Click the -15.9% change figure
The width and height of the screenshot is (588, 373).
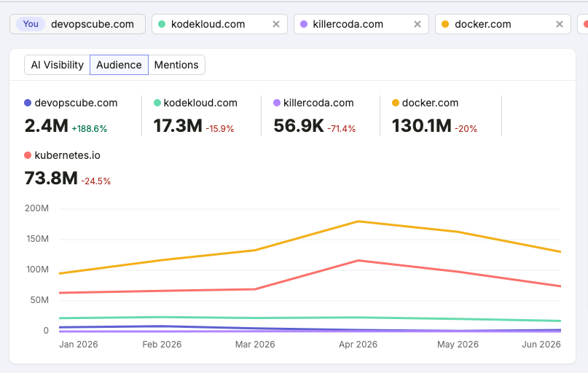[x=220, y=128]
